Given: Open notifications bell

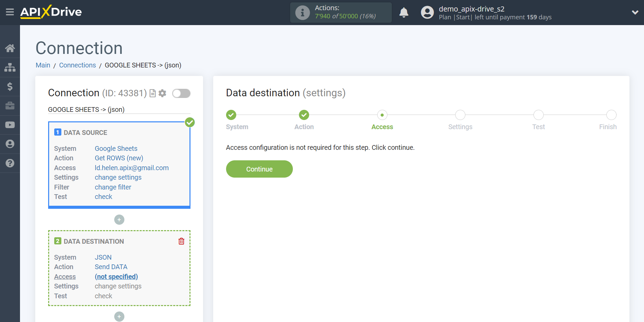Looking at the screenshot, I should (x=404, y=13).
